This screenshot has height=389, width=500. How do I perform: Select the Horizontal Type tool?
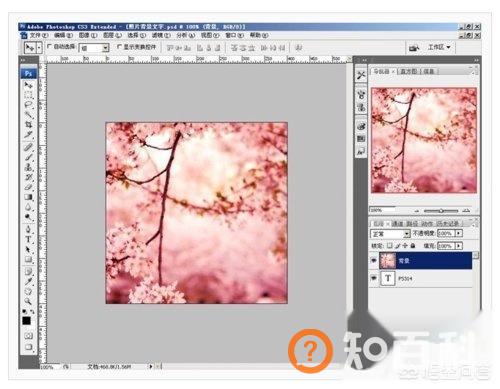pos(29,239)
